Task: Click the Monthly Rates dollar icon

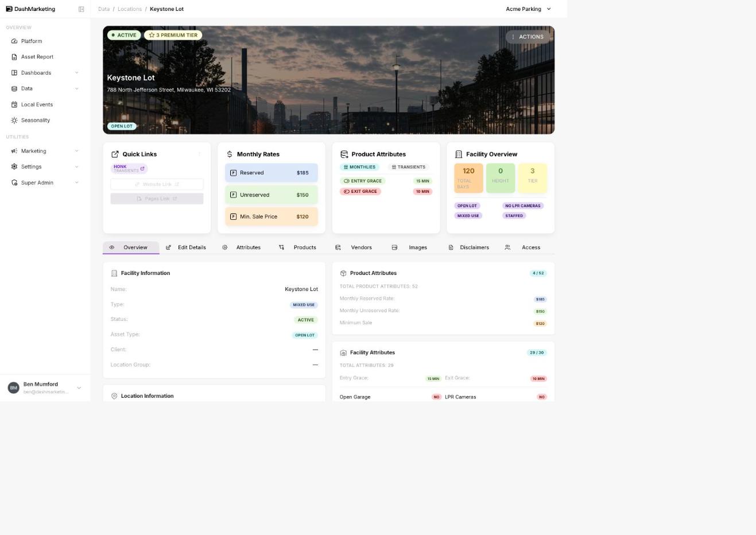Action: pos(230,154)
